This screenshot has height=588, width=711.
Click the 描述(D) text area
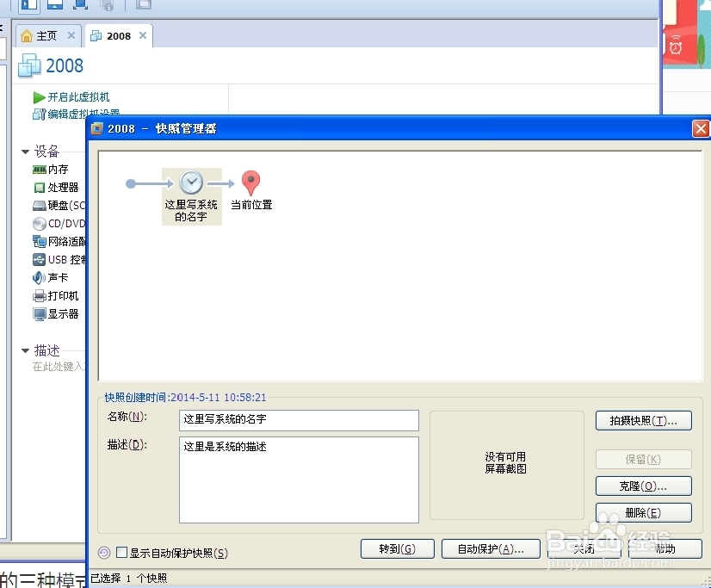pyautogui.click(x=299, y=480)
